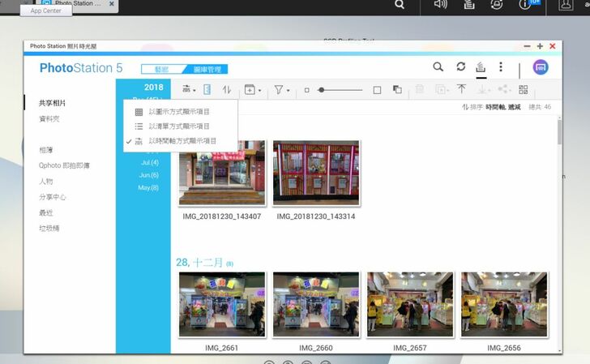Screen dimensions: 590x364
Task: Click the multi-select mode icon in toolbar
Action: coord(397,90)
